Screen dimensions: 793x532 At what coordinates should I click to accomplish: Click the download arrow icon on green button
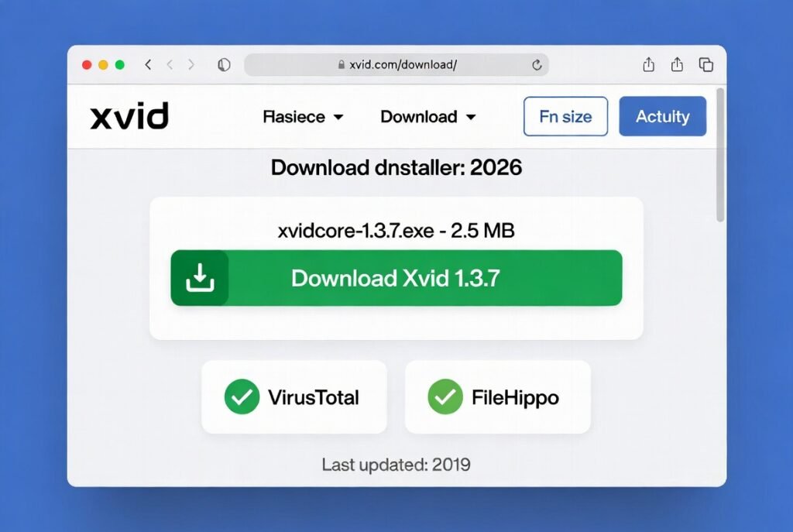point(200,277)
